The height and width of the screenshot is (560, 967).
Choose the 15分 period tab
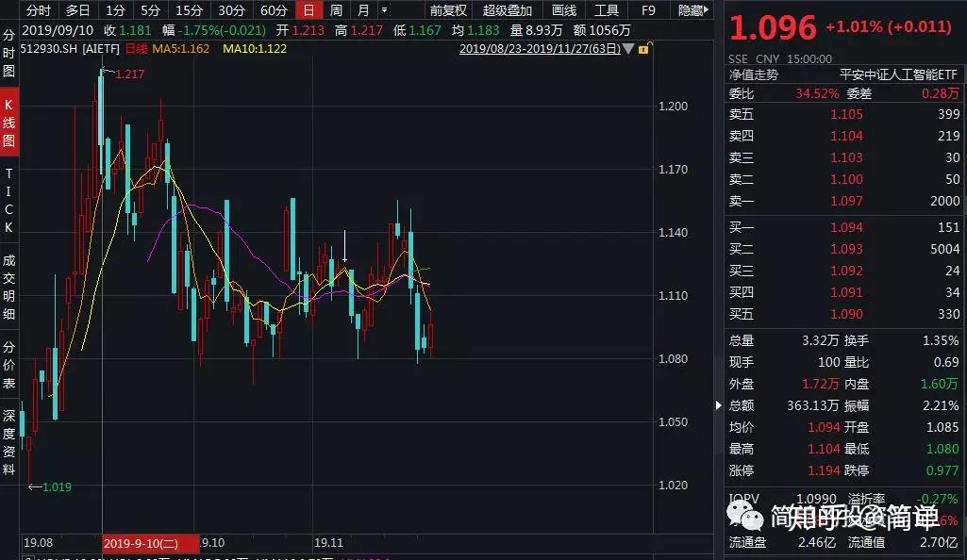coord(189,10)
